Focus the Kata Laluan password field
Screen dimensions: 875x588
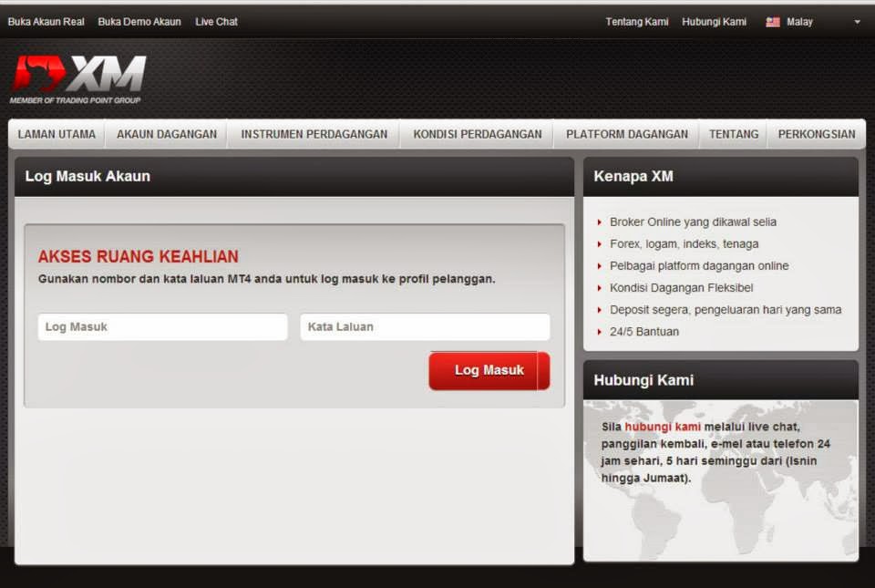pyautogui.click(x=426, y=327)
